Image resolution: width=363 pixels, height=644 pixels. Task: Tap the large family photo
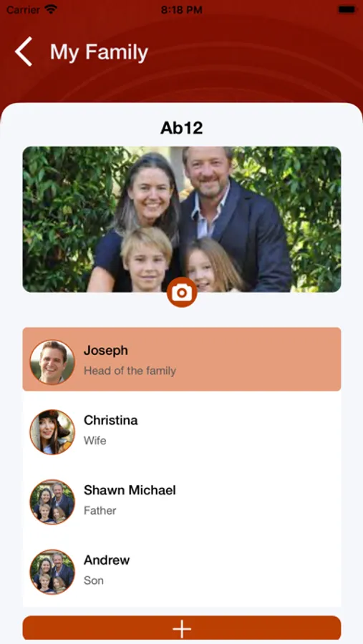pos(182,220)
